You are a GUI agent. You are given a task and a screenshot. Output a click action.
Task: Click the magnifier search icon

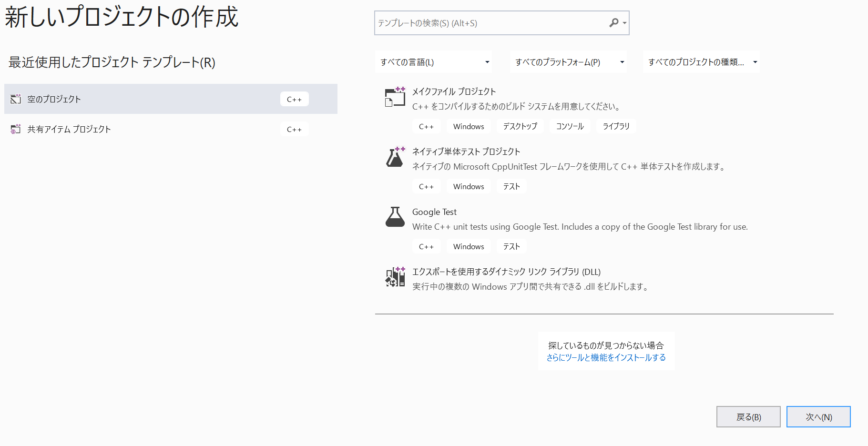(614, 22)
